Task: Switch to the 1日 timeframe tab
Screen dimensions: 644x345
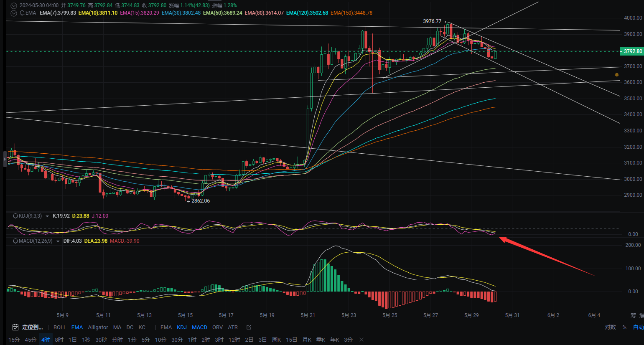Action: click(x=73, y=340)
